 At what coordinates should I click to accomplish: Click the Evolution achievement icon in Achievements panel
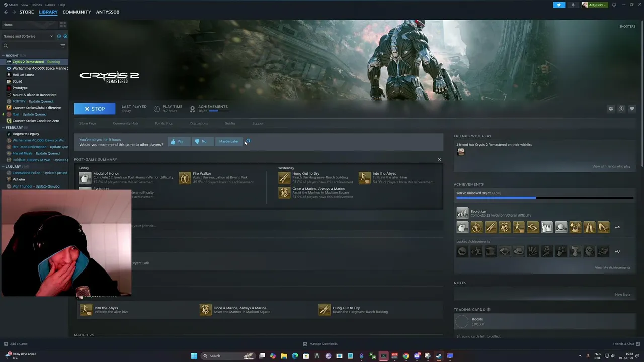pyautogui.click(x=462, y=213)
